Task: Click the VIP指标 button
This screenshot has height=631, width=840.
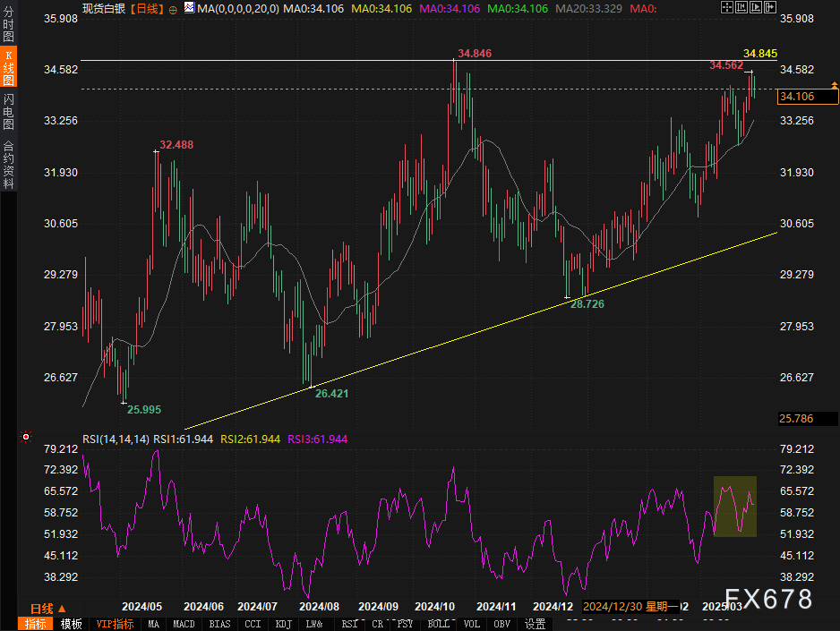Action: [x=115, y=624]
